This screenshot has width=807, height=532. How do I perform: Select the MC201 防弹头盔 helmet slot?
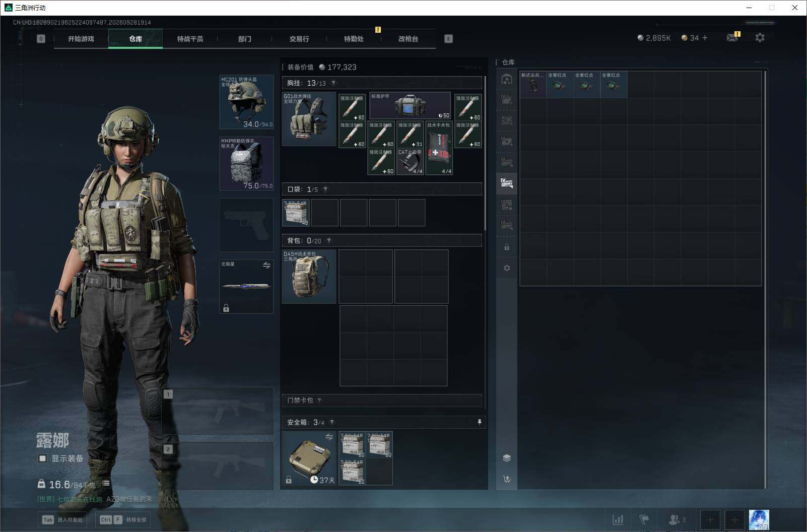click(246, 102)
